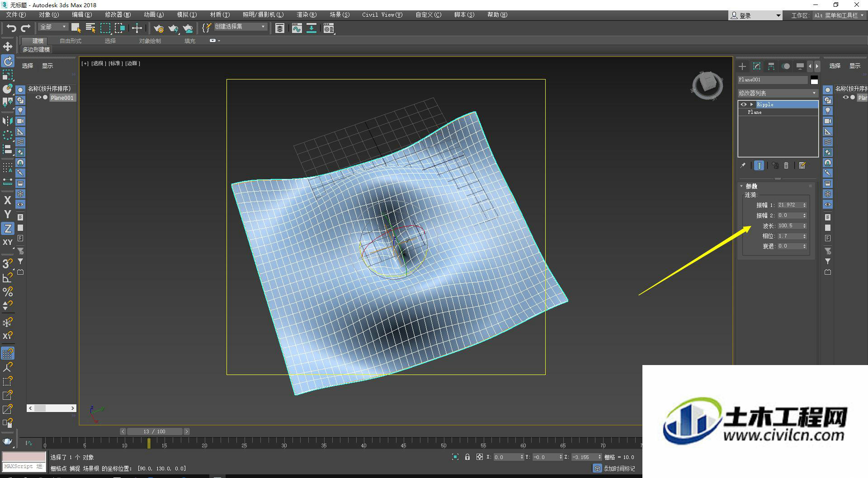The width and height of the screenshot is (868, 478).
Task: Toggle the display-shapes filter in left explorer
Action: [20, 100]
